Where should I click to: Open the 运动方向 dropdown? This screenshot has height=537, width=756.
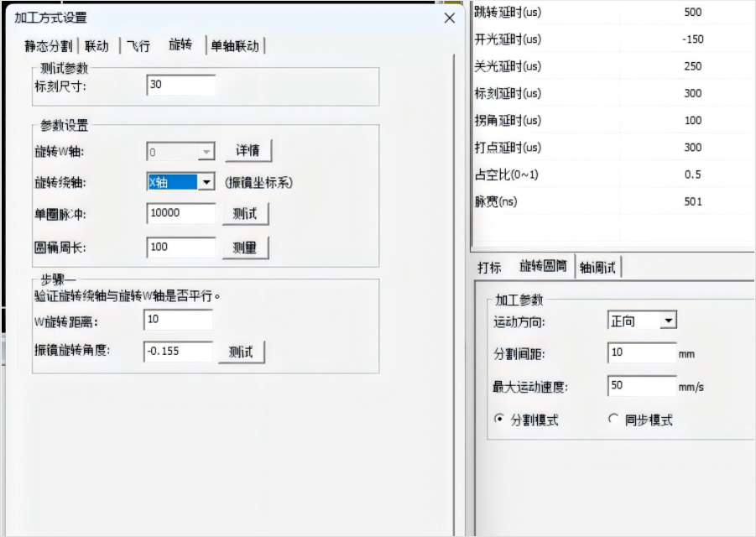pos(668,321)
